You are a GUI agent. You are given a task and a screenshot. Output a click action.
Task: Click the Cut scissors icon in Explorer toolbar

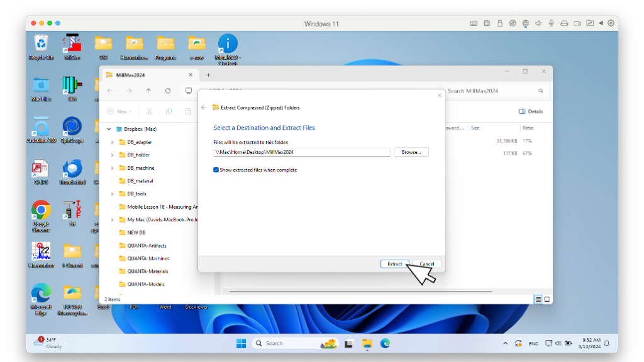click(x=150, y=111)
